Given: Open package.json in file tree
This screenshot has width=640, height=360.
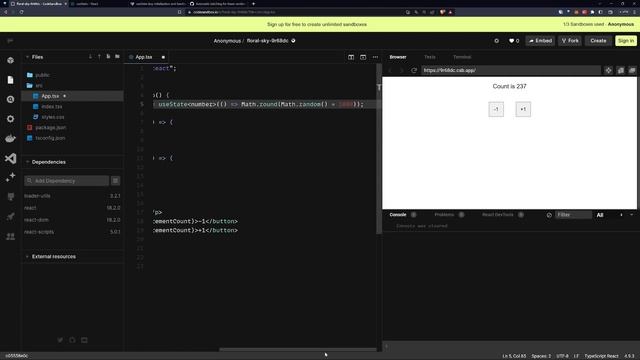Looking at the screenshot, I should pyautogui.click(x=51, y=128).
